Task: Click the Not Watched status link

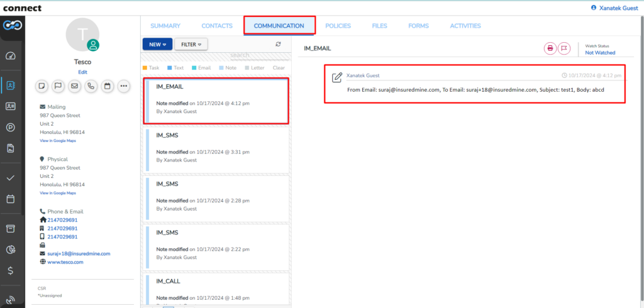Action: (x=600, y=53)
